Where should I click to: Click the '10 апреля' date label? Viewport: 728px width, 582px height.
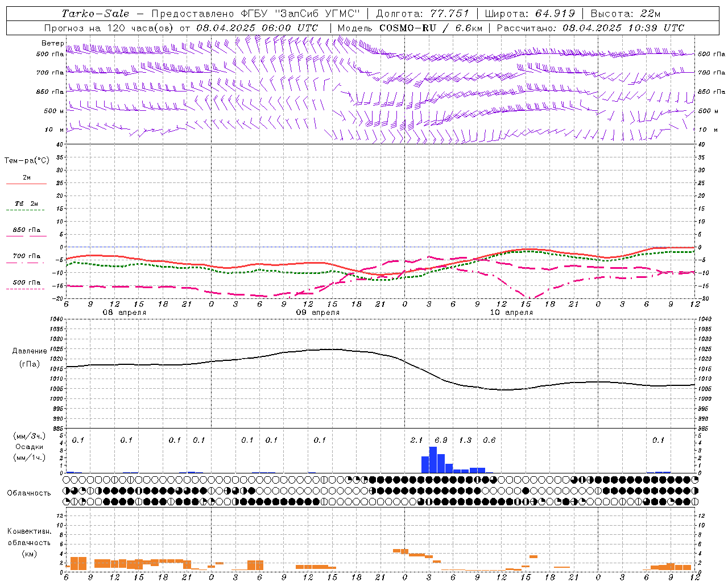coord(511,313)
